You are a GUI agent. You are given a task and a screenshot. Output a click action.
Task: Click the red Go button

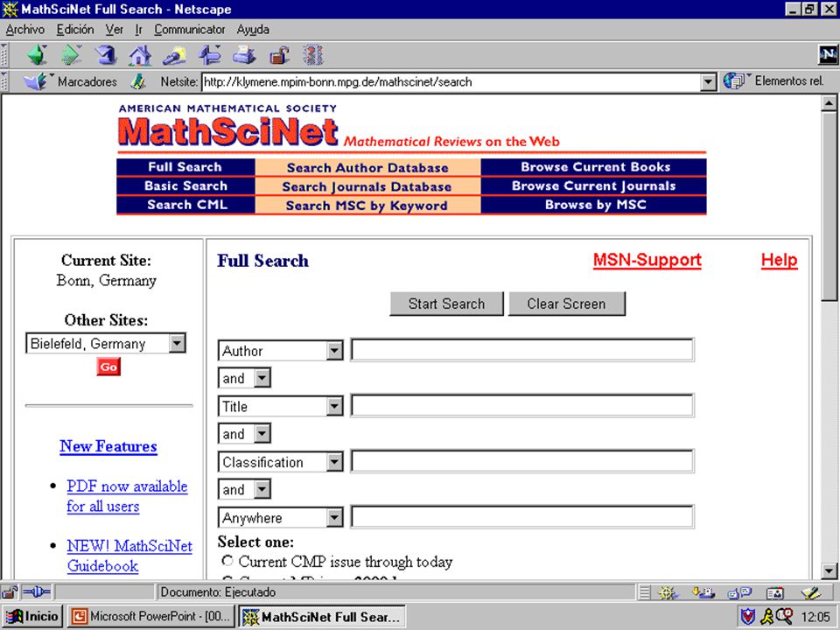(108, 367)
